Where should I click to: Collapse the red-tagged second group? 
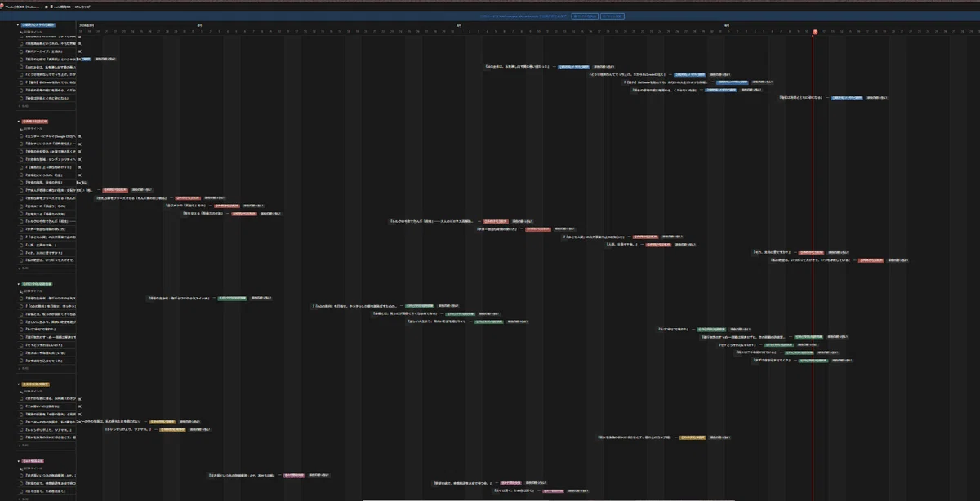[19, 122]
